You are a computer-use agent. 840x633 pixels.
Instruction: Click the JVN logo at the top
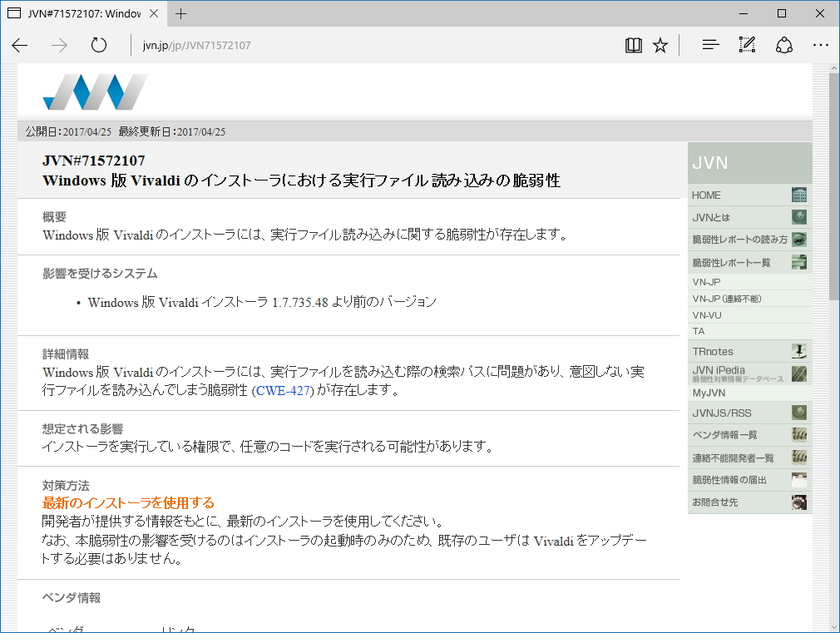[94, 91]
